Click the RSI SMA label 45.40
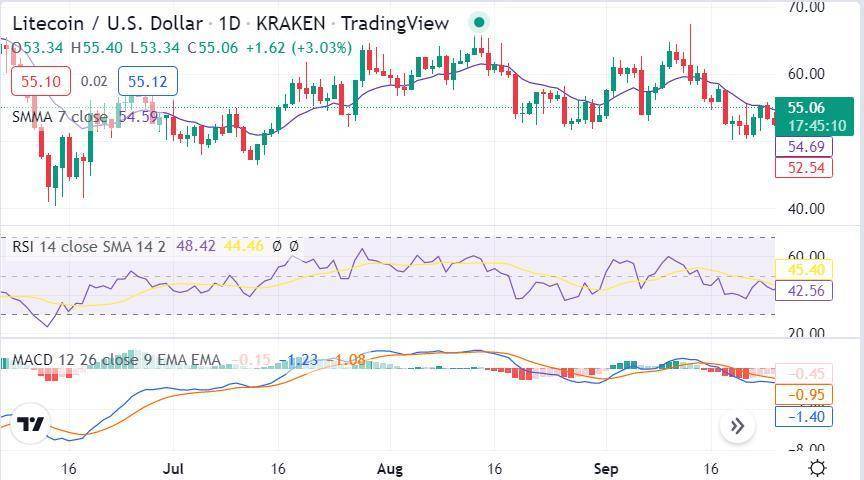Screen dimensions: 864x480 (x=804, y=269)
